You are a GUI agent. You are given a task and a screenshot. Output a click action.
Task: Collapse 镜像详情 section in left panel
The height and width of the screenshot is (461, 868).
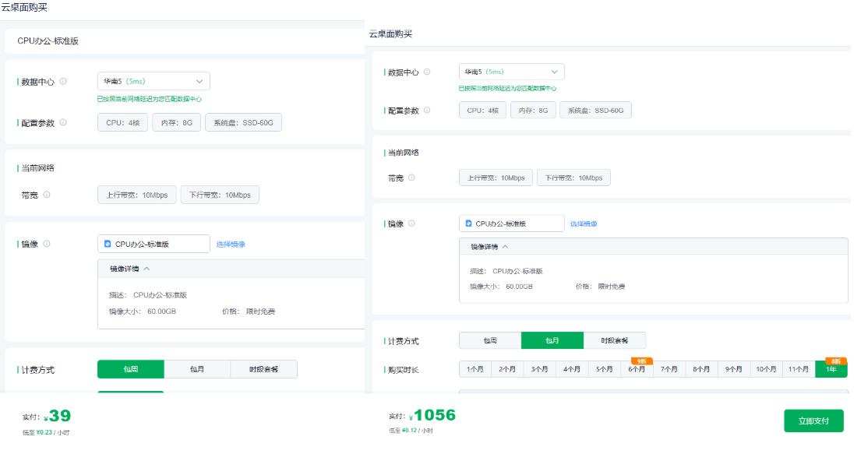(146, 269)
